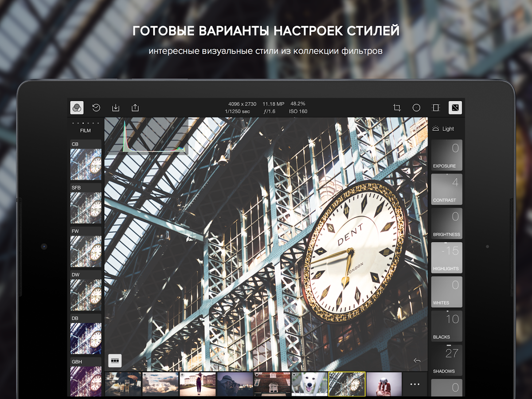Select the gradient mask tool

coord(436,108)
